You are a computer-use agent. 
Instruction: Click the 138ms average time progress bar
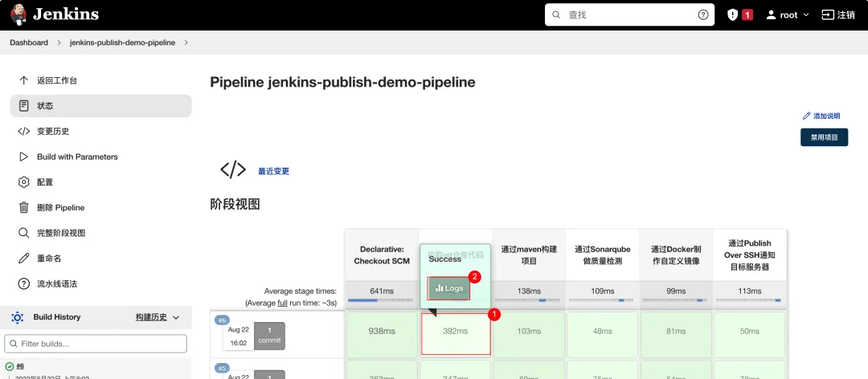click(529, 300)
